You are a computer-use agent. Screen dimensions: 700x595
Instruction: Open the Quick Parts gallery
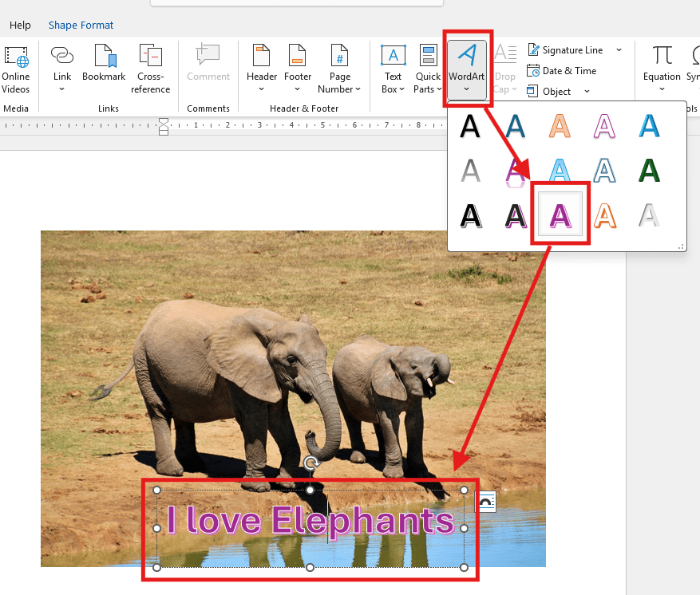point(427,68)
